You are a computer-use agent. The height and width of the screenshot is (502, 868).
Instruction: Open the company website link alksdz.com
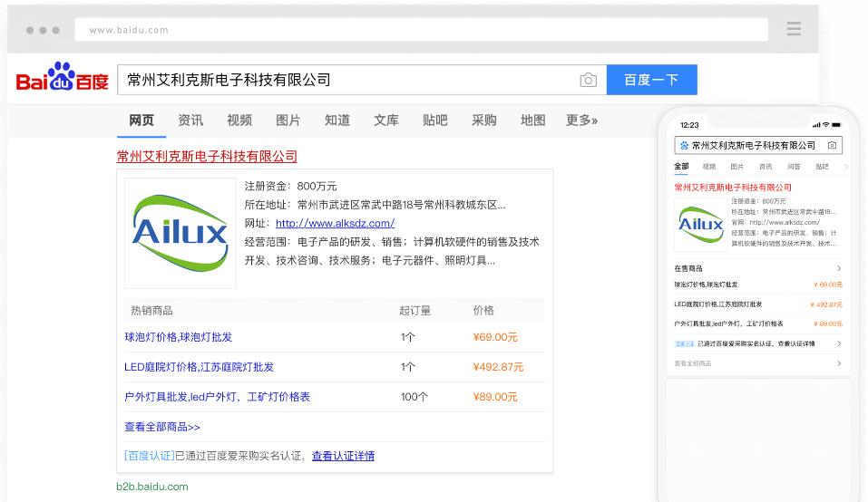point(335,223)
